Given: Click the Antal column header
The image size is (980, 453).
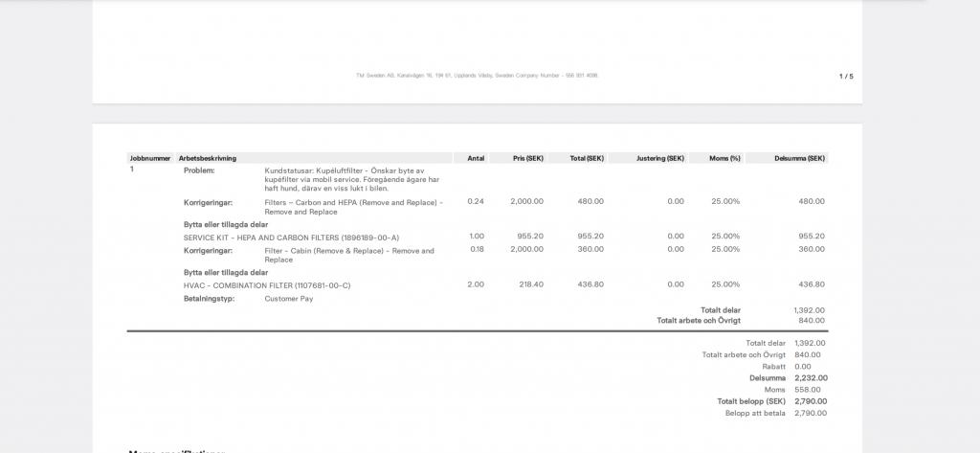Looking at the screenshot, I should (476, 158).
